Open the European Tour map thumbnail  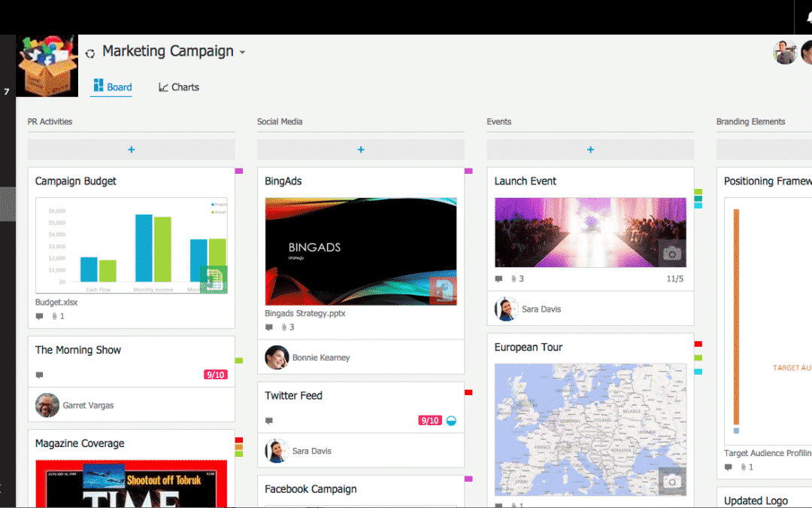590,430
